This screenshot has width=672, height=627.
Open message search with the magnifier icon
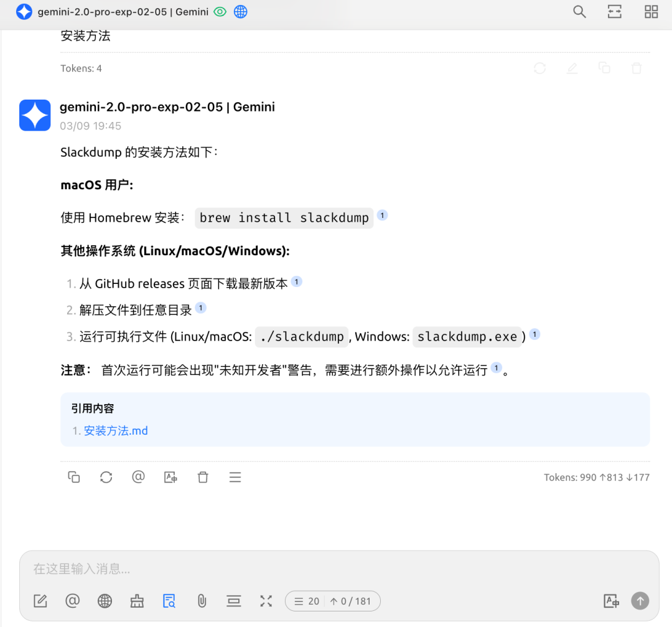point(579,12)
